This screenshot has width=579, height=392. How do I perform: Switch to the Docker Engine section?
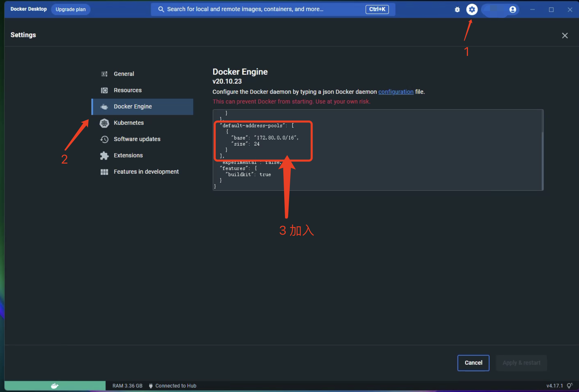(133, 107)
